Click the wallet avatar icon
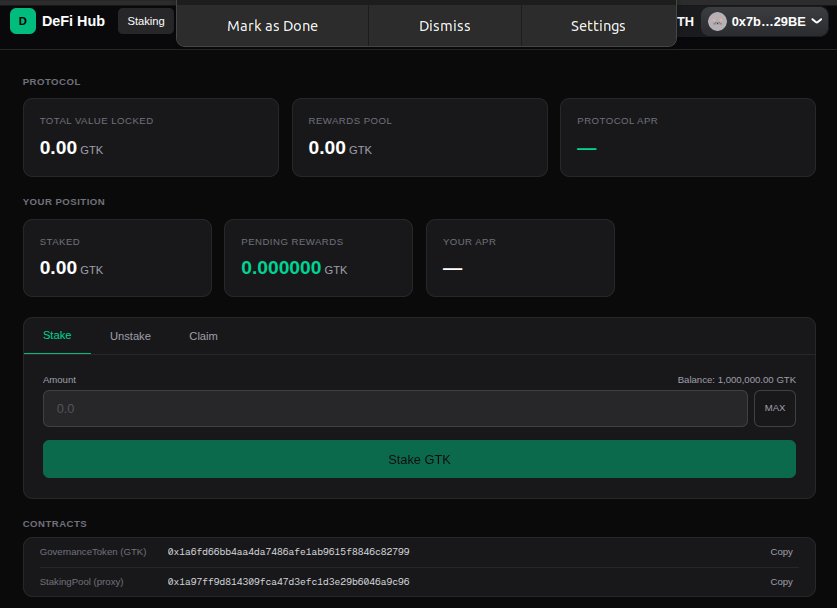 pos(717,21)
